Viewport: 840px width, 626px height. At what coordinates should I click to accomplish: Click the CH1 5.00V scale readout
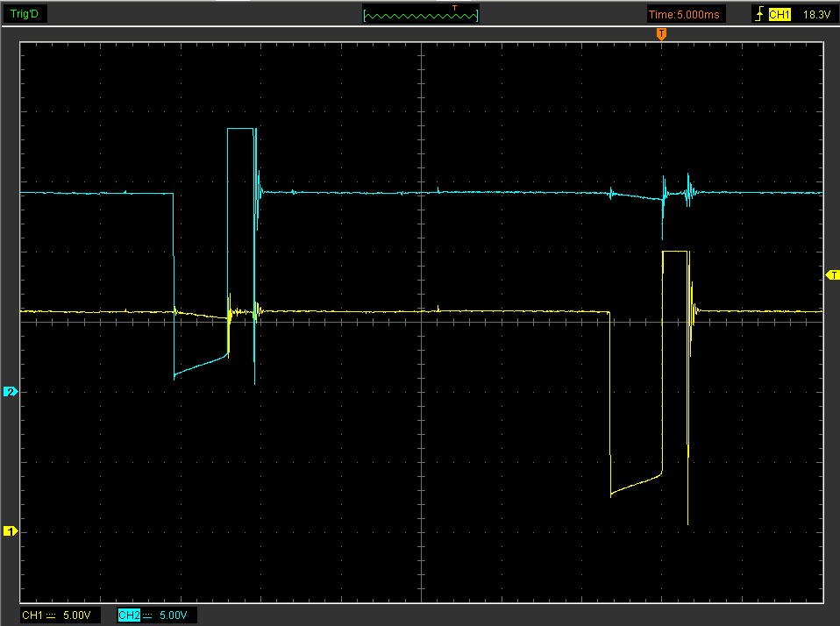tap(76, 615)
